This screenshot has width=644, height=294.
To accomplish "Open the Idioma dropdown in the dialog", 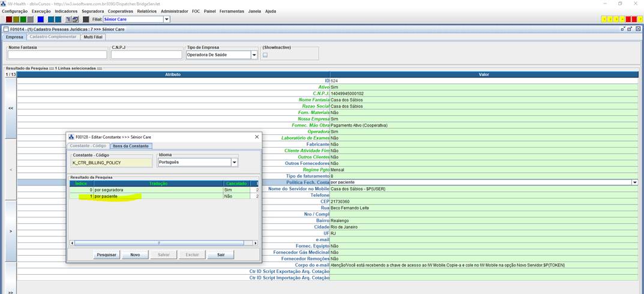I will [x=235, y=162].
